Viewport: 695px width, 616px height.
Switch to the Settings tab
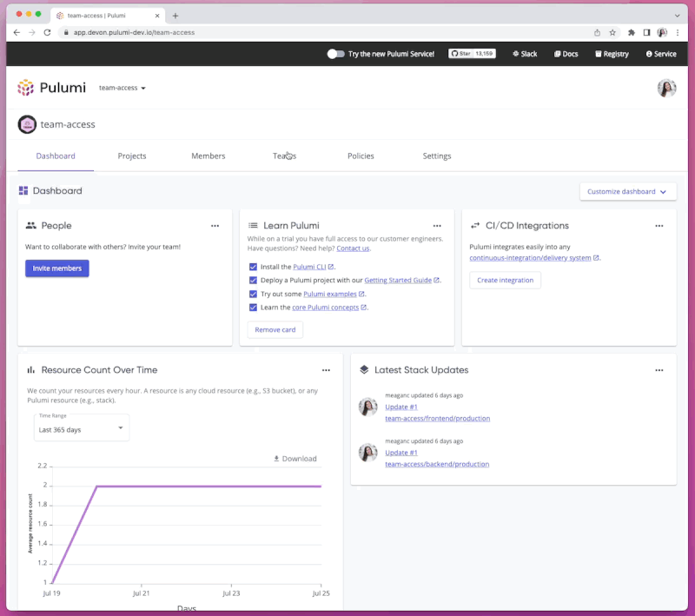(437, 156)
